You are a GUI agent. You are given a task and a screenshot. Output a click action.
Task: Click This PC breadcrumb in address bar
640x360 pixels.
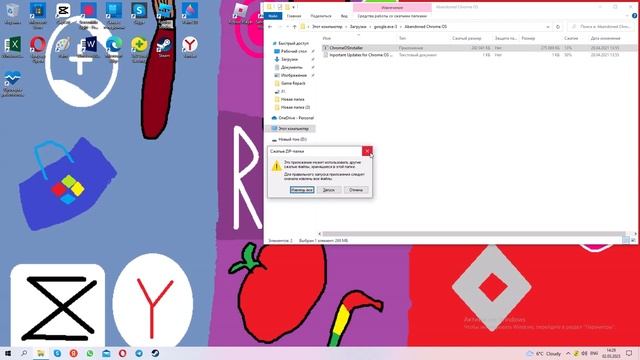[327, 27]
